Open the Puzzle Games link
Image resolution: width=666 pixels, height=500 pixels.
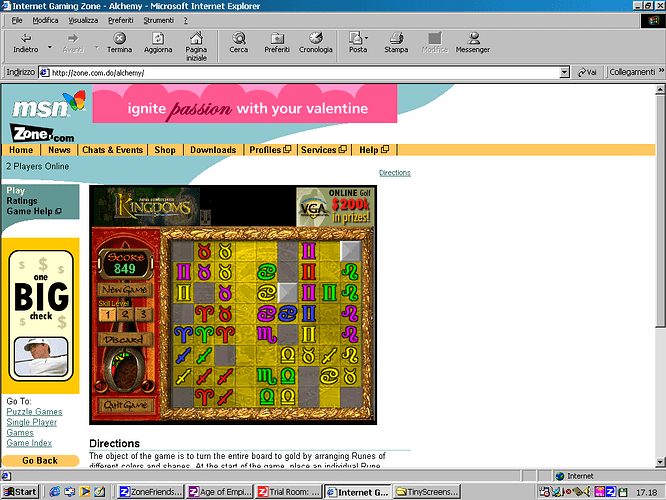[34, 412]
